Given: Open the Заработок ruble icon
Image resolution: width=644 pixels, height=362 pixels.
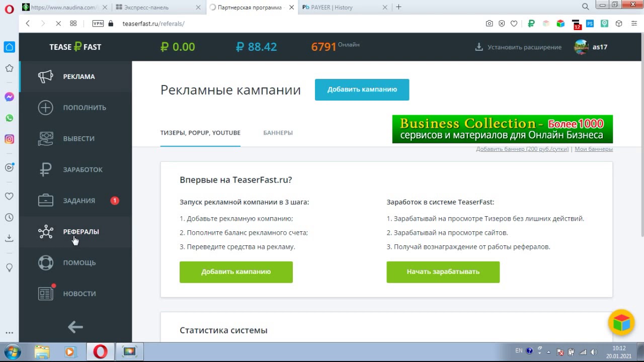Looking at the screenshot, I should point(45,170).
